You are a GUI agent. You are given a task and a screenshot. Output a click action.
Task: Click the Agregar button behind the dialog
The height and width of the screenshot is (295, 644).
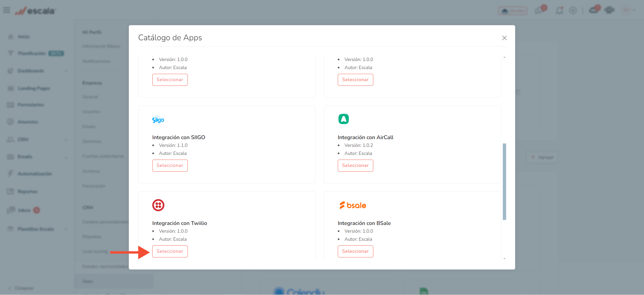(x=542, y=157)
